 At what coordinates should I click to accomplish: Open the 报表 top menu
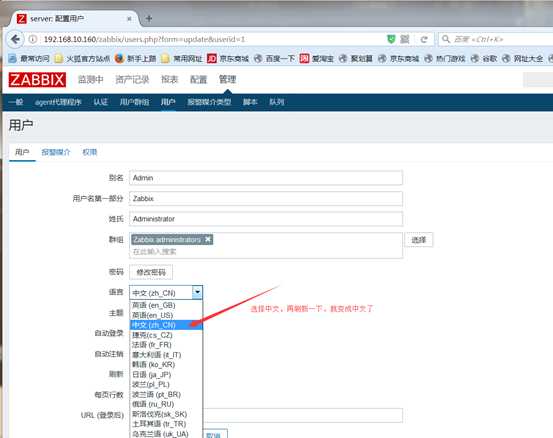(x=170, y=80)
